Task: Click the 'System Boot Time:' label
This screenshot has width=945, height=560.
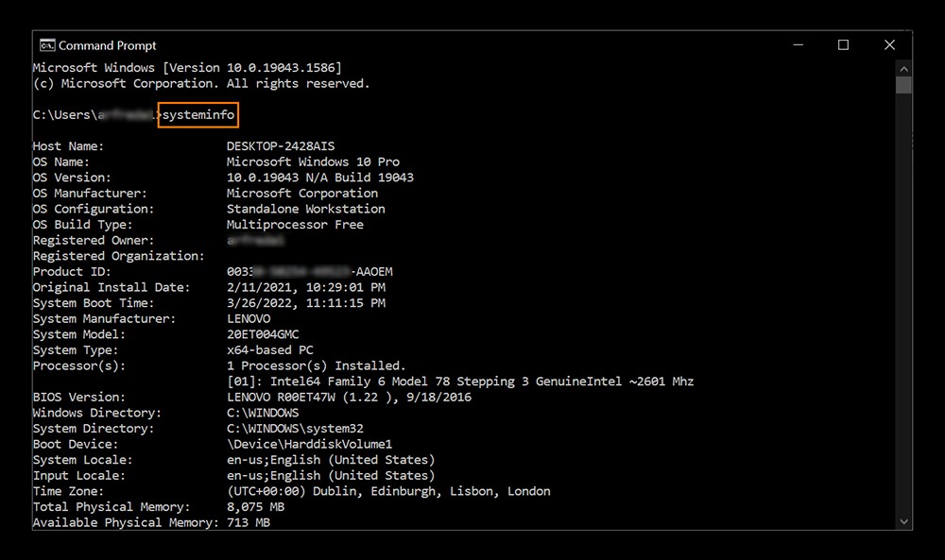Action: 94,303
